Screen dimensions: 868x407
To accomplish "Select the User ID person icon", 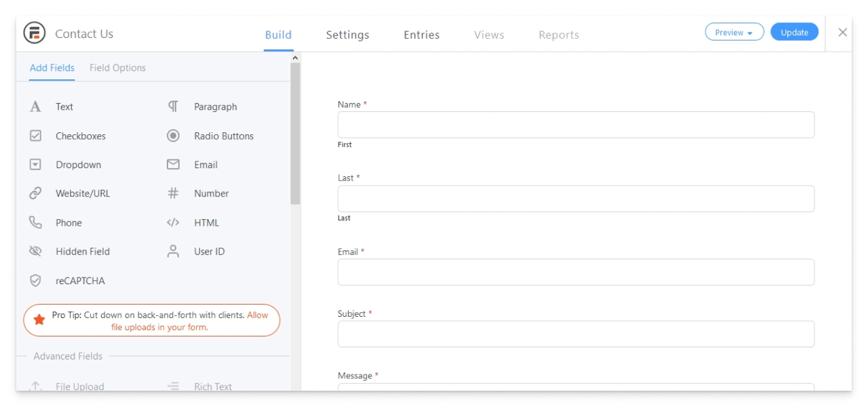I will [173, 252].
